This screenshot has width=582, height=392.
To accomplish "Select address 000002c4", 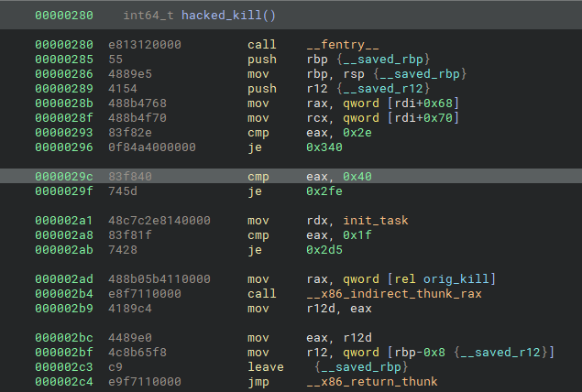I will click(64, 382).
